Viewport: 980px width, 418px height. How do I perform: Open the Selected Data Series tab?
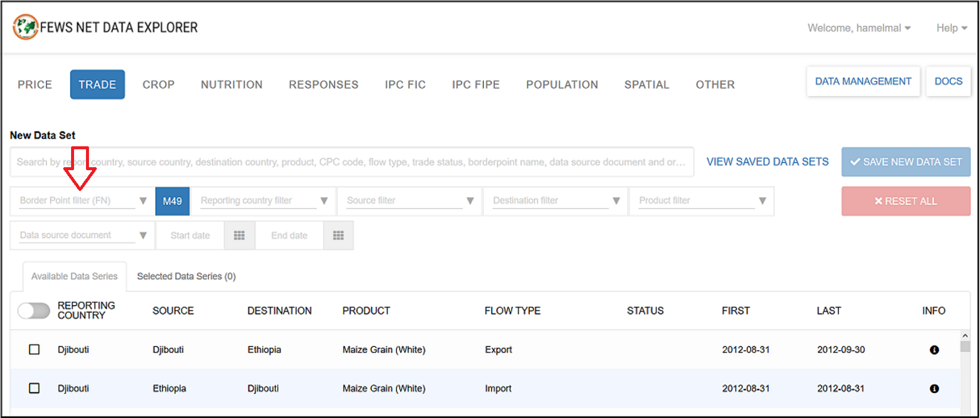pos(186,276)
